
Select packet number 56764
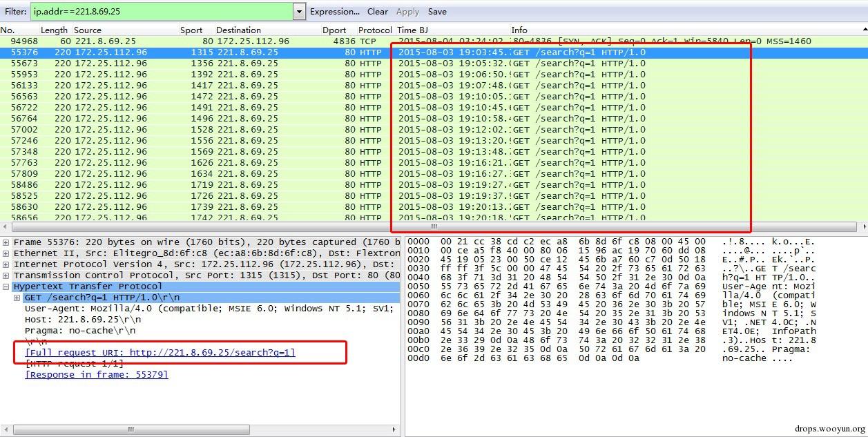[x=434, y=119]
